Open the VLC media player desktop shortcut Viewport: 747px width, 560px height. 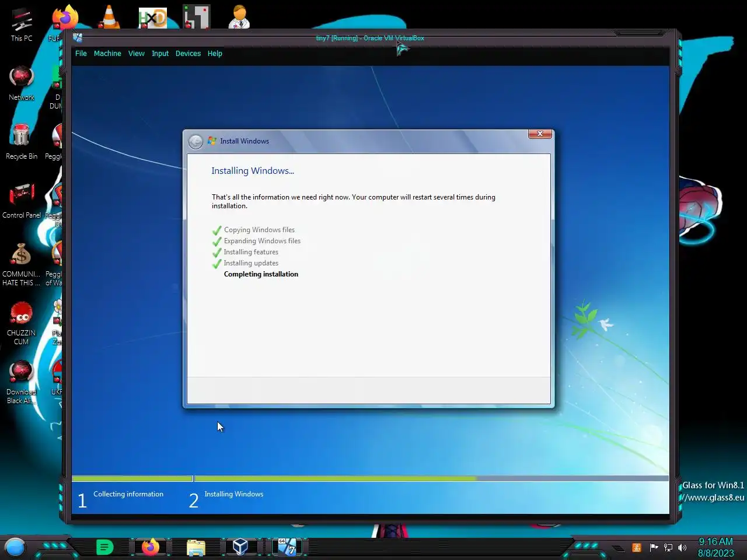point(109,17)
